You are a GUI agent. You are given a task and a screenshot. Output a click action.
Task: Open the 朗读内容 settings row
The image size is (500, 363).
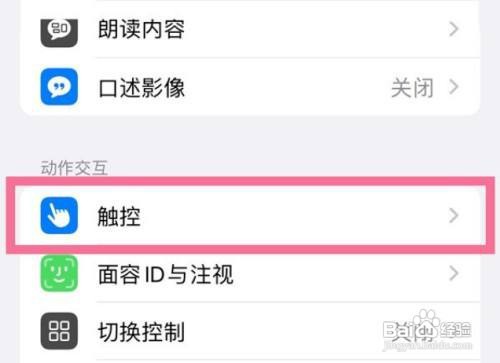[250, 29]
